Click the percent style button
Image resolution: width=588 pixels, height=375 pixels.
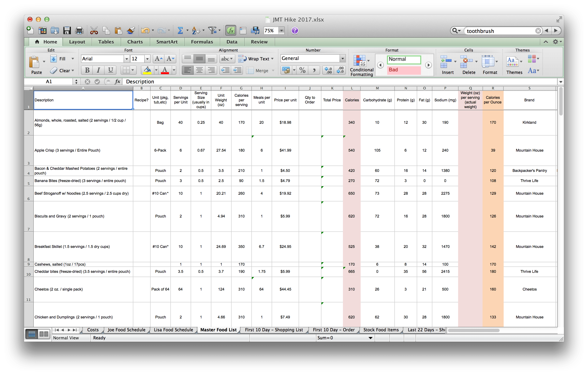point(303,70)
